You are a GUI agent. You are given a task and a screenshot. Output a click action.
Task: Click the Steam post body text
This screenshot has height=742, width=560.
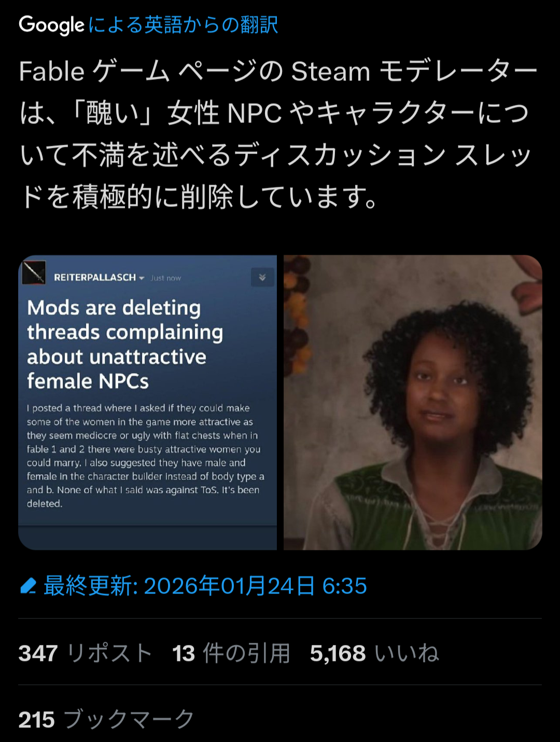[146, 456]
